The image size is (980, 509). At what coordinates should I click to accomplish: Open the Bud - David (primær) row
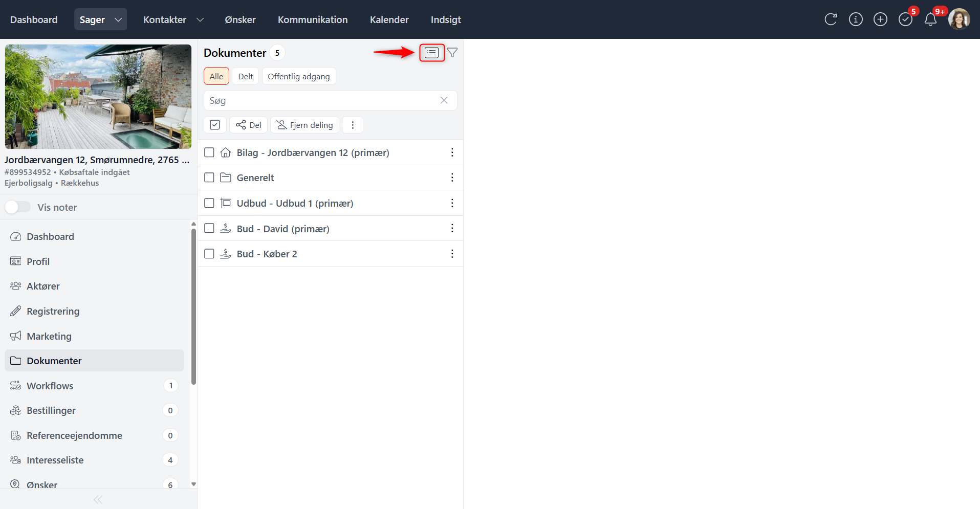pos(331,228)
